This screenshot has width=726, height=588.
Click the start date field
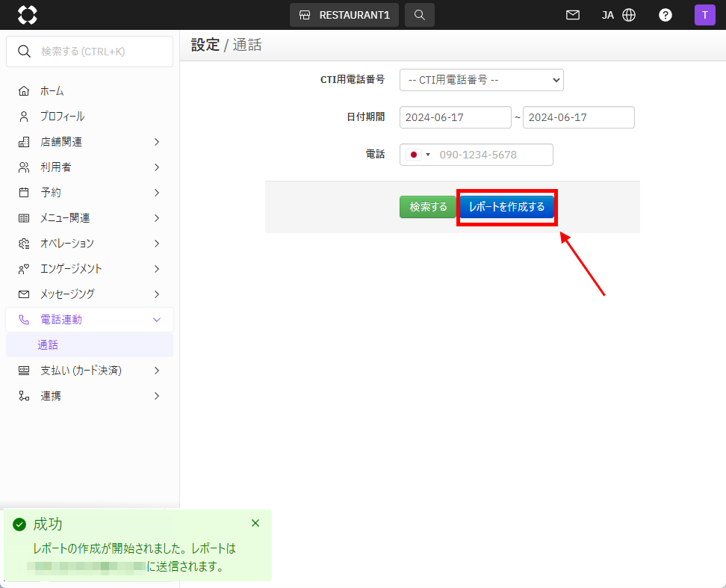tap(455, 117)
